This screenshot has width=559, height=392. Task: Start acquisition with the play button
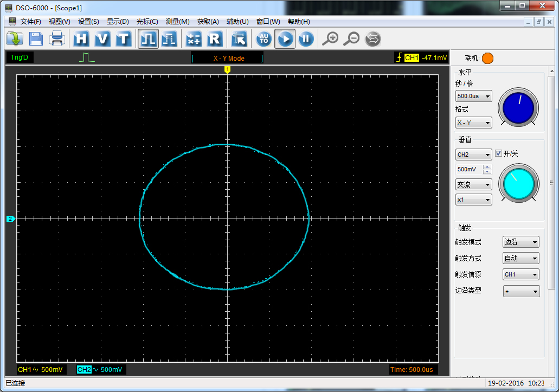coord(285,38)
